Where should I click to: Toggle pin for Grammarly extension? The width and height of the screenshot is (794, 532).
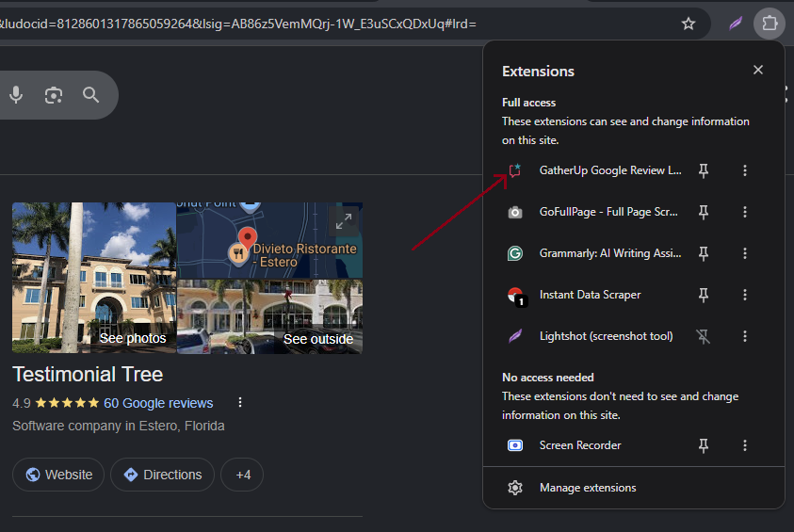(704, 253)
